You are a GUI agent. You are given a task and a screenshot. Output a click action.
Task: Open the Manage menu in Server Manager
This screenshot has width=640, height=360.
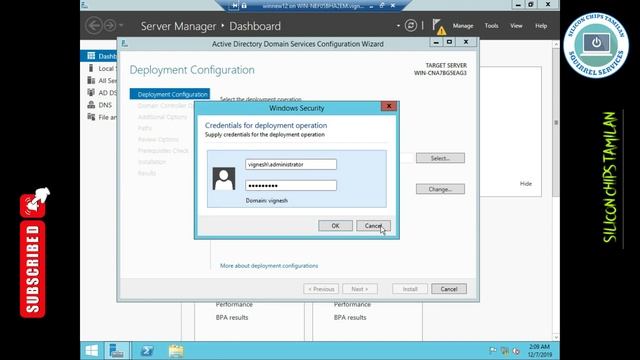[463, 26]
